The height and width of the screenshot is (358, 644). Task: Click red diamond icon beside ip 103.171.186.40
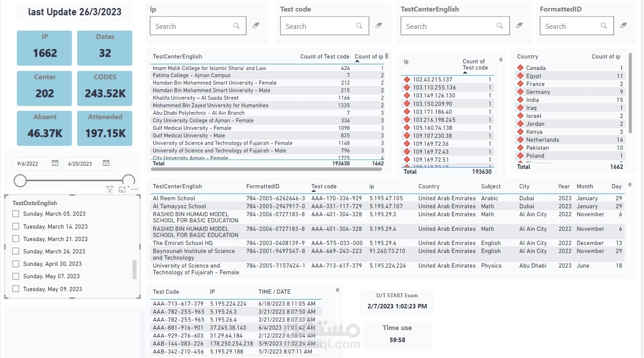[407, 112]
